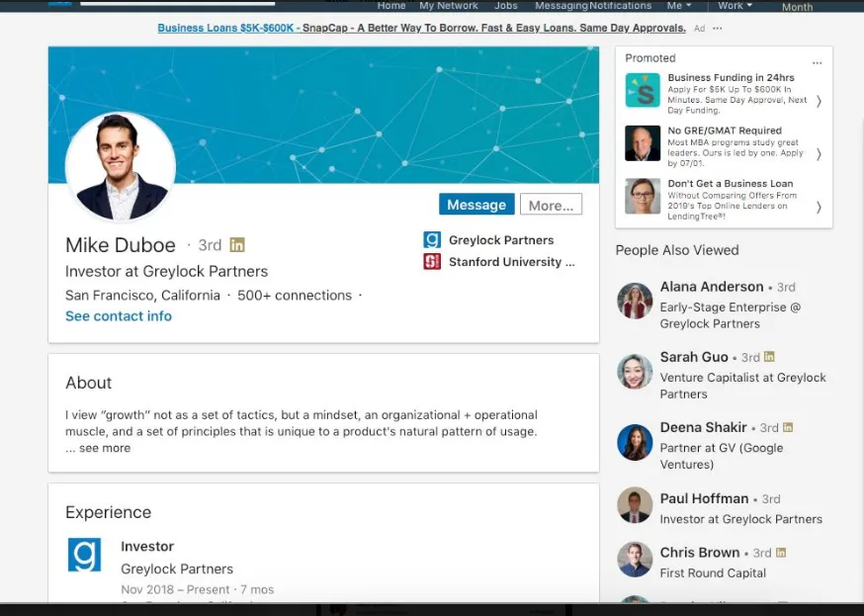Open the Work dropdown in navigation
This screenshot has width=864, height=616.
(734, 6)
